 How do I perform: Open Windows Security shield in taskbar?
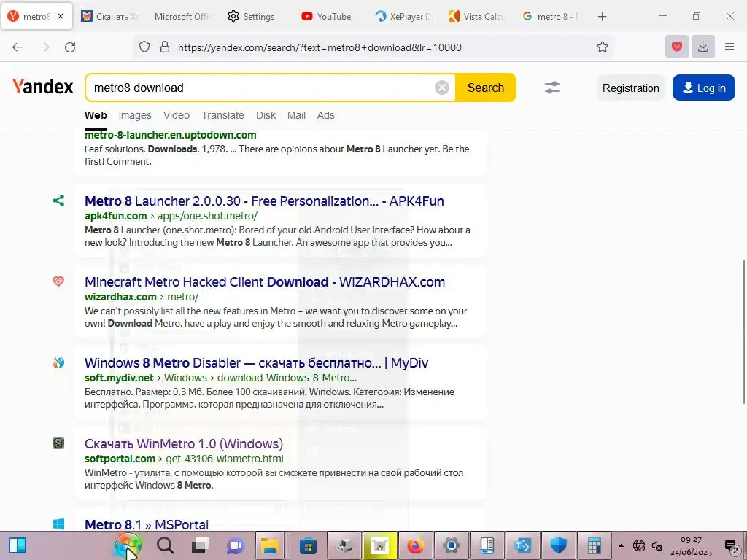pyautogui.click(x=558, y=545)
